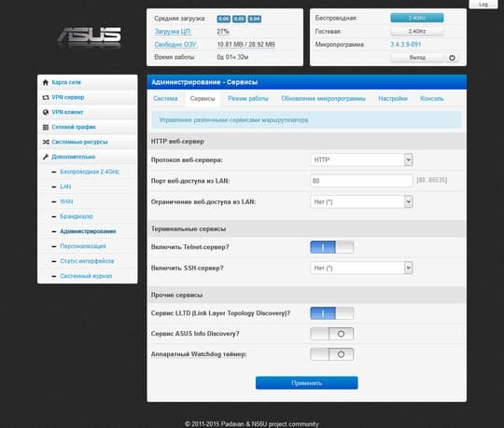
Task: Switch to the Режим работы tab
Action: tap(248, 99)
